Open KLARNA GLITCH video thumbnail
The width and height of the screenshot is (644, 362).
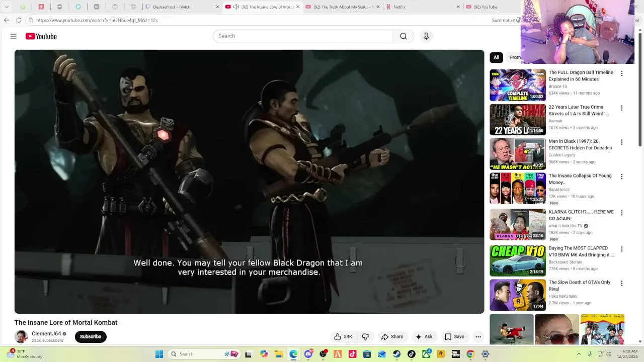click(518, 224)
